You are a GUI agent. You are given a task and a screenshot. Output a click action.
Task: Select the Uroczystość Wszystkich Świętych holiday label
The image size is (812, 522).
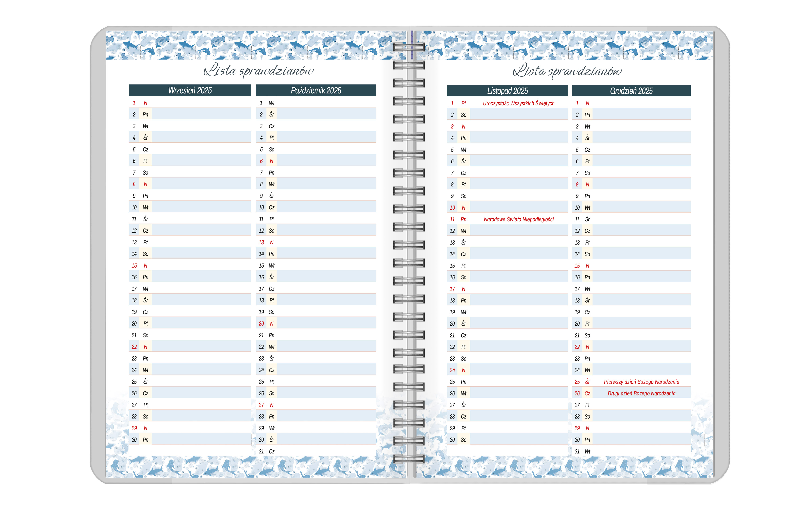coord(518,103)
